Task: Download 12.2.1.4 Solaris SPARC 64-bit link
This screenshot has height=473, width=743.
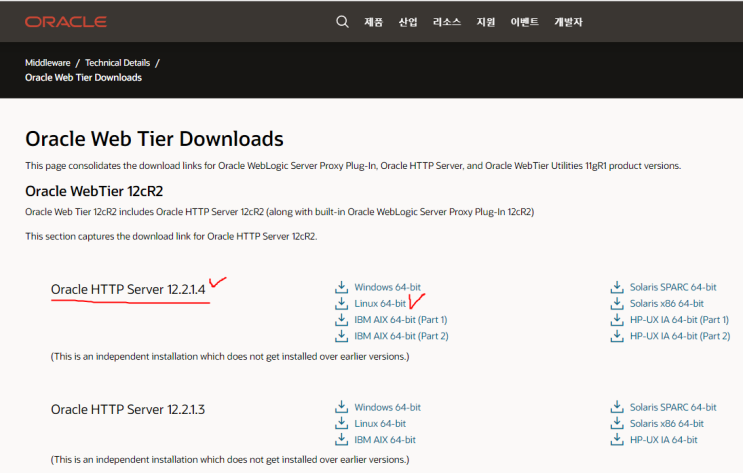Action: pos(673,287)
